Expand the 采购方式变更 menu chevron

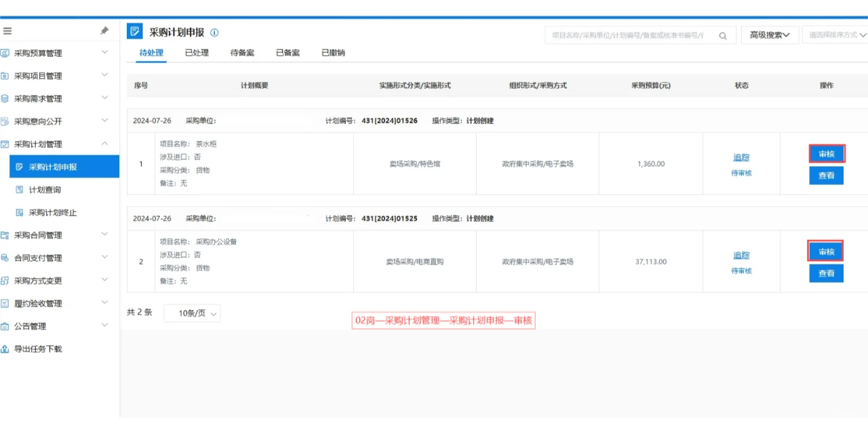[x=104, y=280]
